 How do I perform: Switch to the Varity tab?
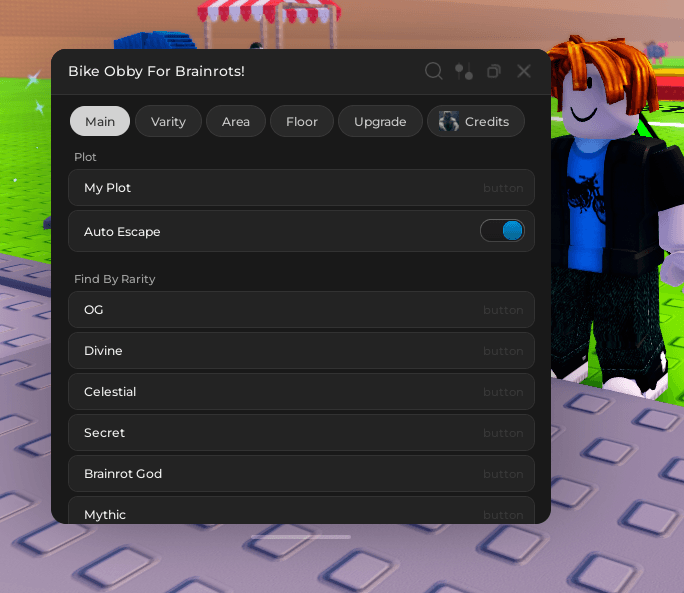[x=168, y=121]
